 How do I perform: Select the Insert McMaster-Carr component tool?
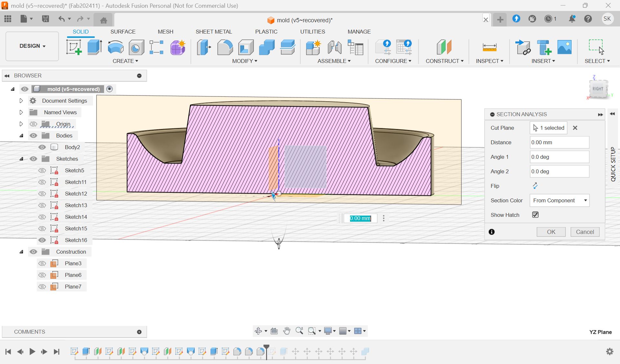coord(544,47)
